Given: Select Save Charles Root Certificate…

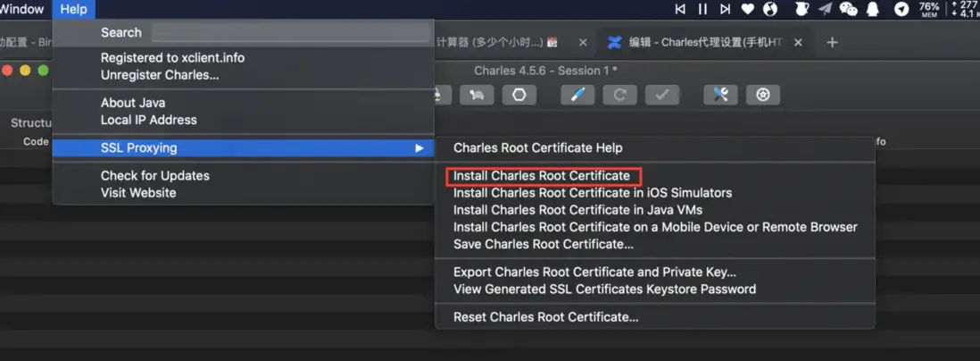Looking at the screenshot, I should pyautogui.click(x=544, y=244).
